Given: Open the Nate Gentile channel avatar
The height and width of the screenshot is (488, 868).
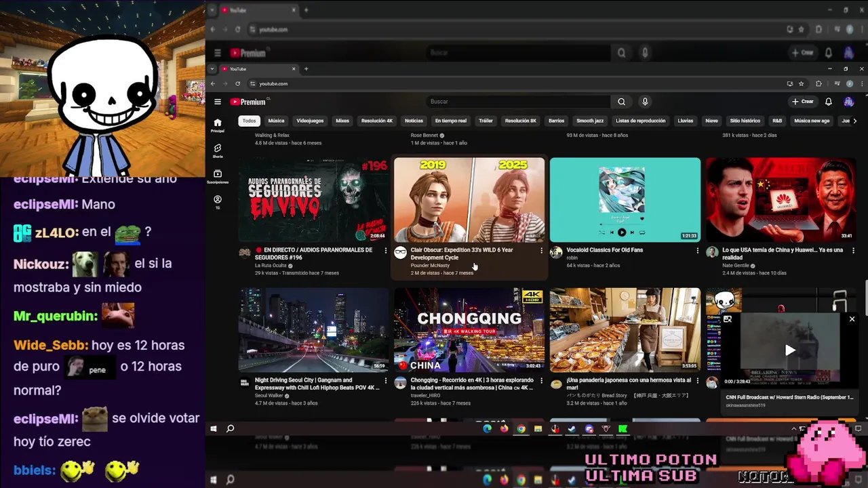Looking at the screenshot, I should [x=712, y=253].
